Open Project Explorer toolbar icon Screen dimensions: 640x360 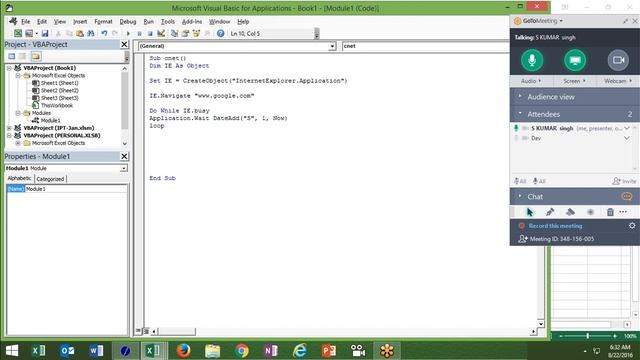coord(174,33)
